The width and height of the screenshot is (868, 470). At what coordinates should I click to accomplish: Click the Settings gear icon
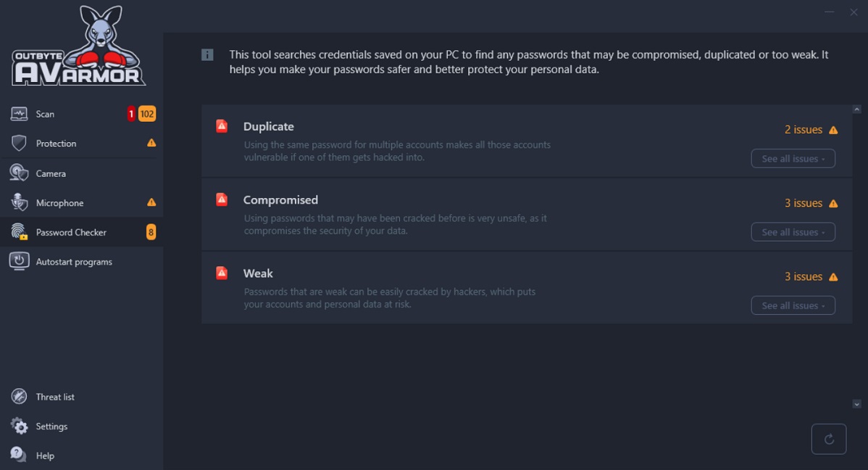tap(19, 426)
